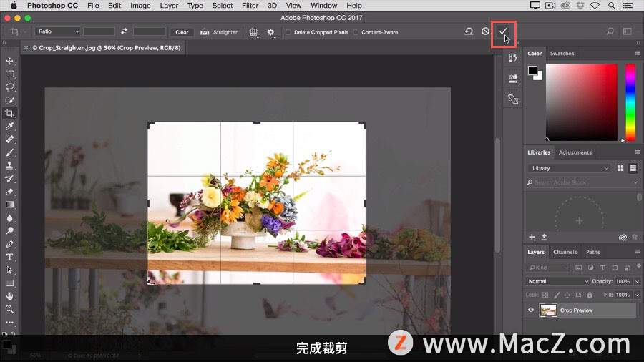Toggle lock transparent pixels
The width and height of the screenshot is (644, 362).
[x=545, y=295]
